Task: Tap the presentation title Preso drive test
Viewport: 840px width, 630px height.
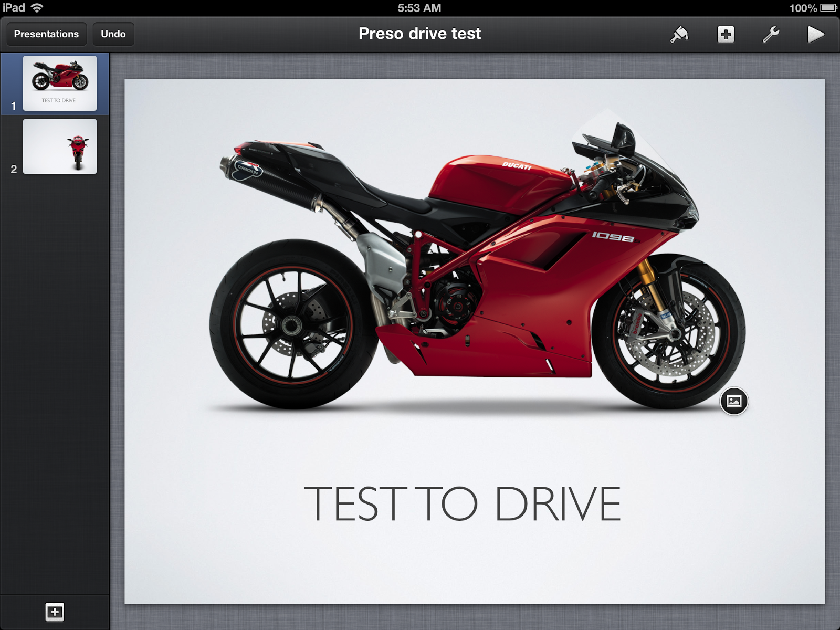Action: 419,34
